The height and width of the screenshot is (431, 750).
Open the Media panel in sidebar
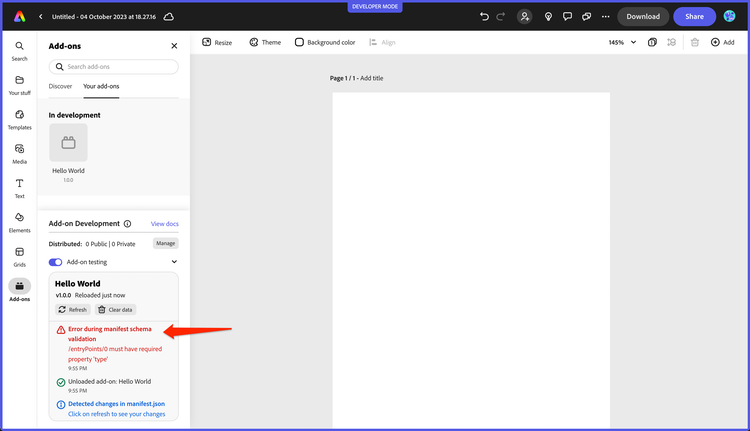point(19,153)
